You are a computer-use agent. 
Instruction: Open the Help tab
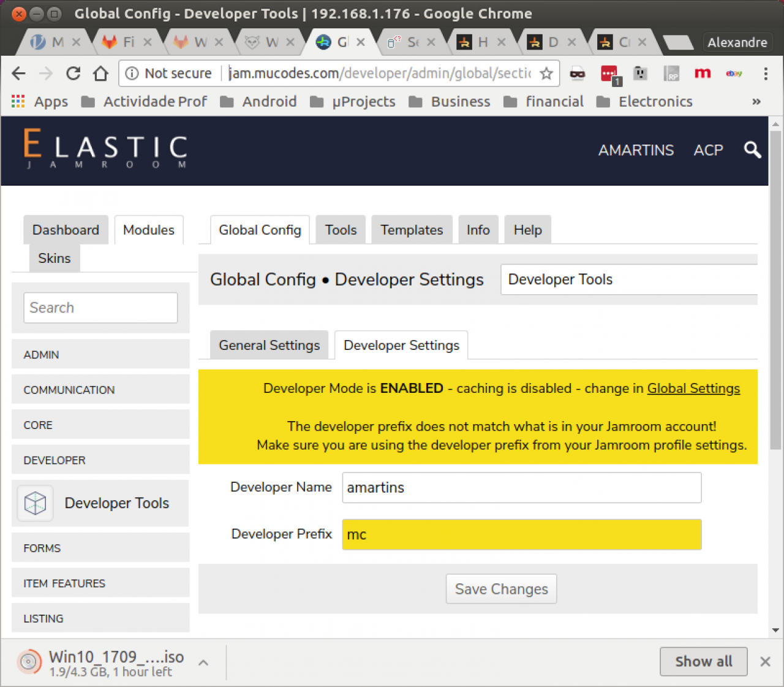[528, 230]
